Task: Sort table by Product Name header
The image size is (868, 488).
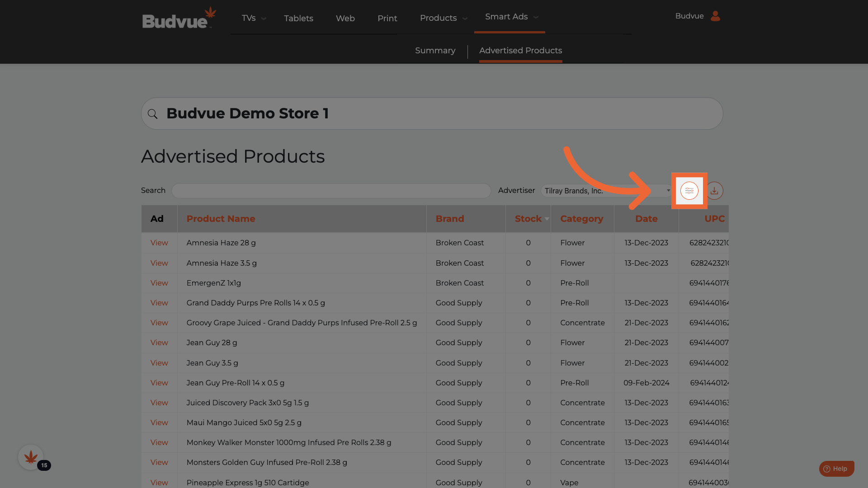Action: [221, 219]
